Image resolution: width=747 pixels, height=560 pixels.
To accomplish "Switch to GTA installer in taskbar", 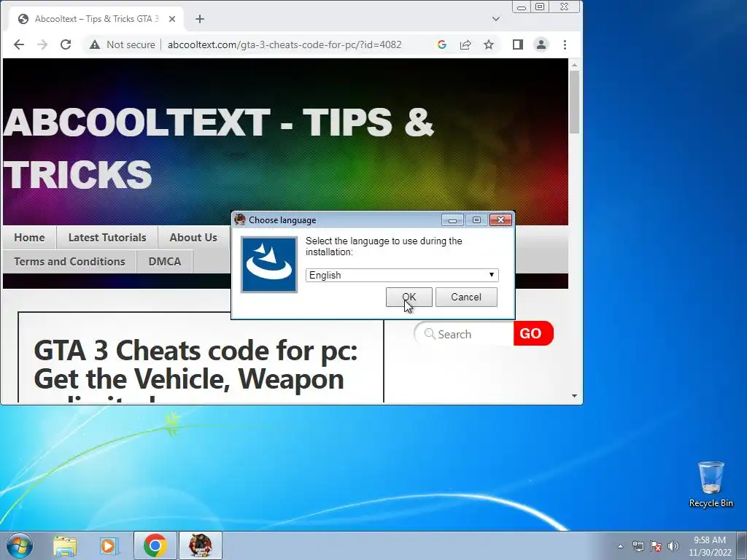I will pos(200,545).
